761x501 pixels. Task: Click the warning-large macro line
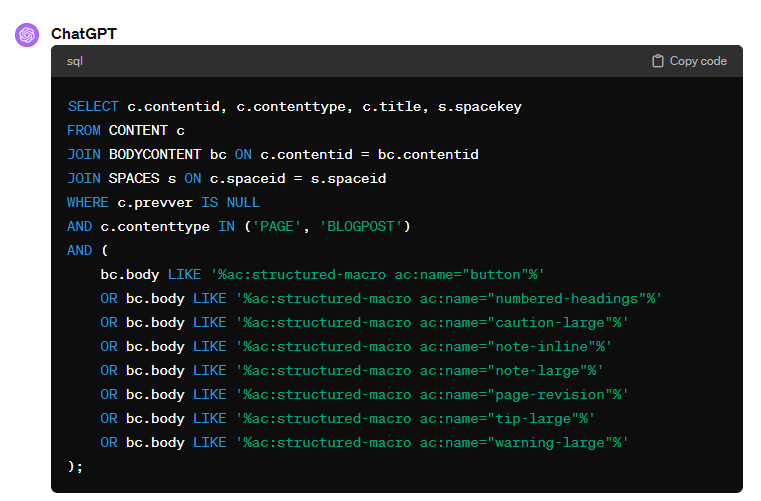tap(364, 442)
